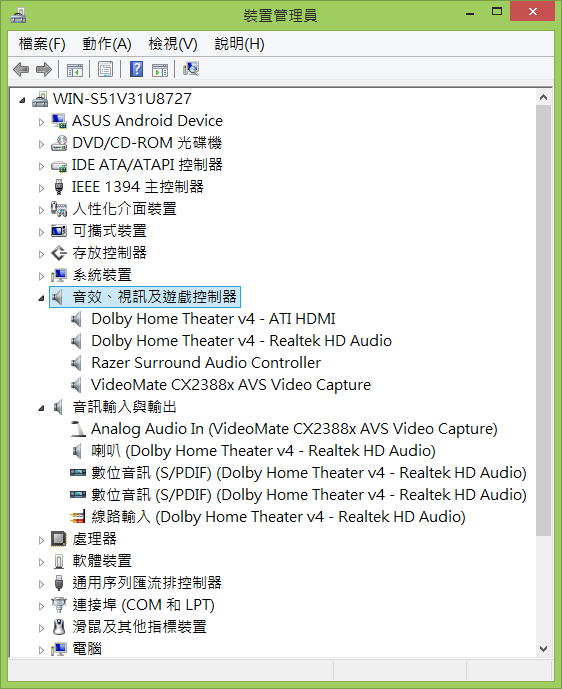Collapse the 音訊輸入與輸出 node
562x689 pixels.
click(41, 408)
